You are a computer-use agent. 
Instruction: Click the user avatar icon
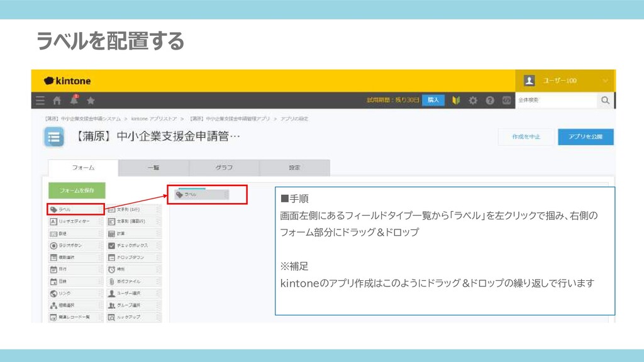530,80
